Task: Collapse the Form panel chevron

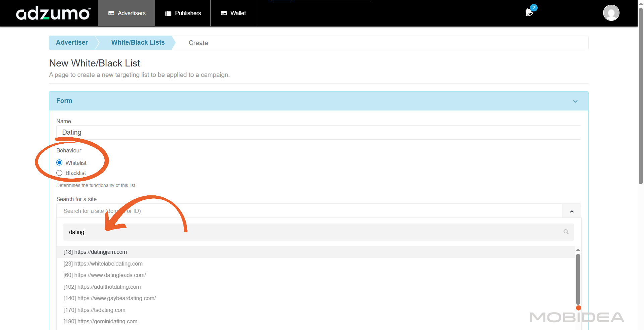Action: (575, 101)
